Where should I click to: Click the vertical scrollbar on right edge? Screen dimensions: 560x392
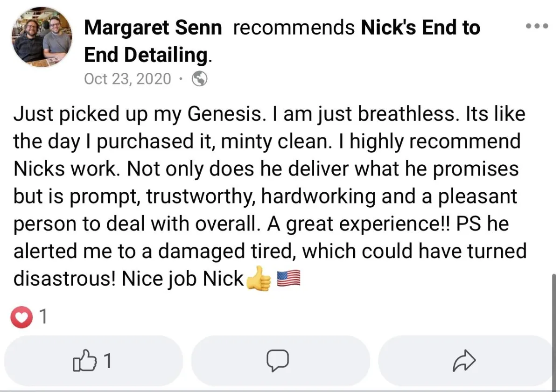pos(553,331)
